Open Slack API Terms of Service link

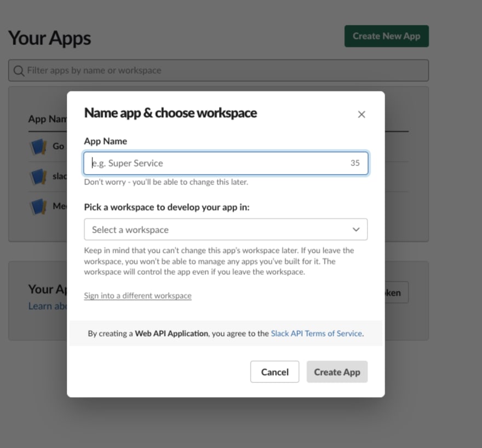[317, 334]
